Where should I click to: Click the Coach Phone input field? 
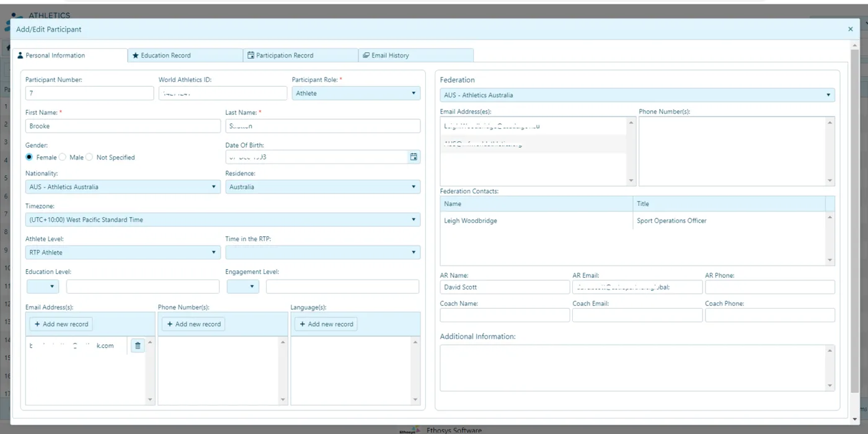coord(770,315)
